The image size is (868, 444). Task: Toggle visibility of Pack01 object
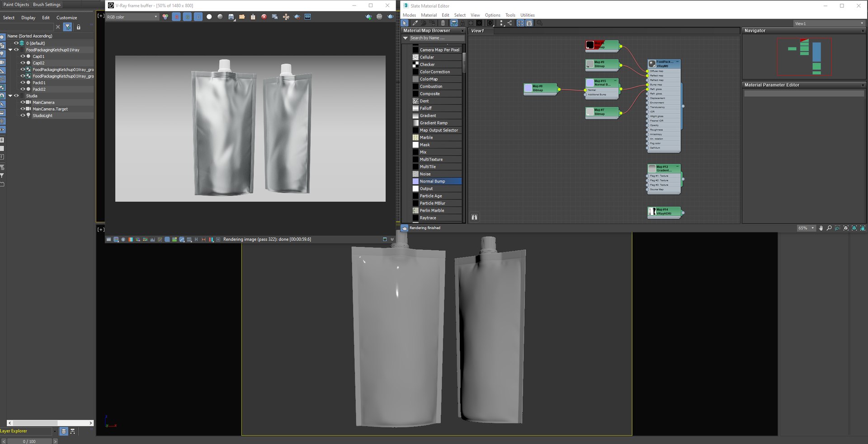(23, 83)
